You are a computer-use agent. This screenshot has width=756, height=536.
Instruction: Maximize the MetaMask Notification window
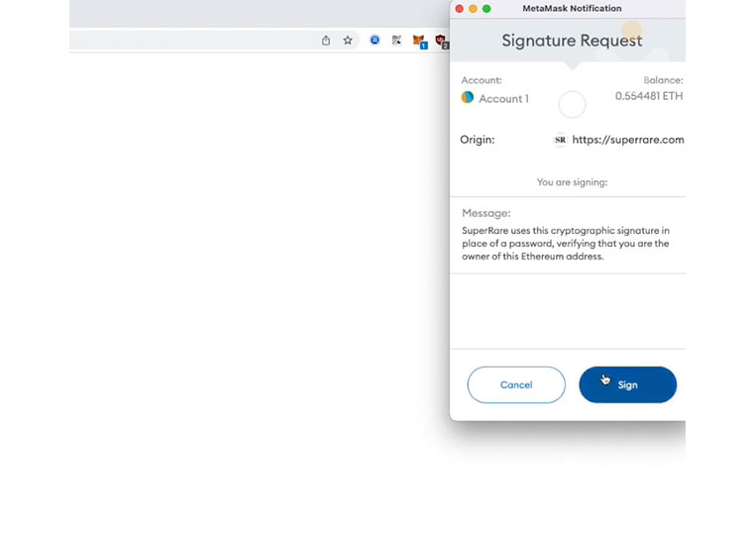tap(486, 9)
